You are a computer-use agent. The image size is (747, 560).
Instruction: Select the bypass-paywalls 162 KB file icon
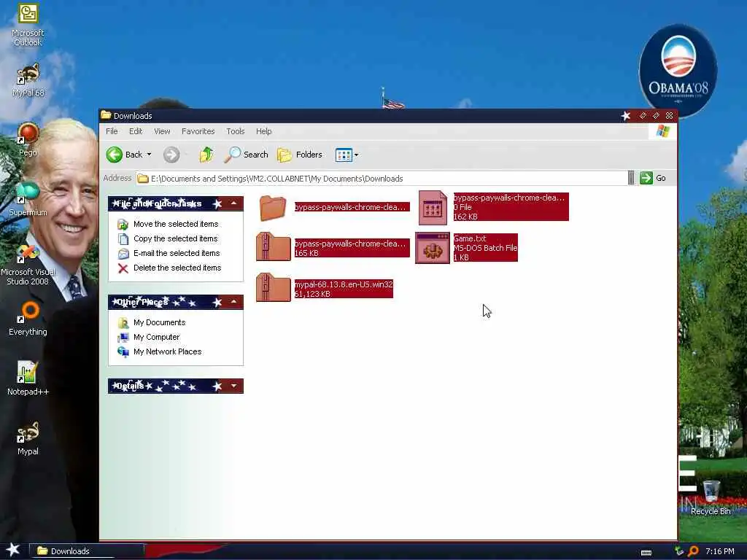433,208
